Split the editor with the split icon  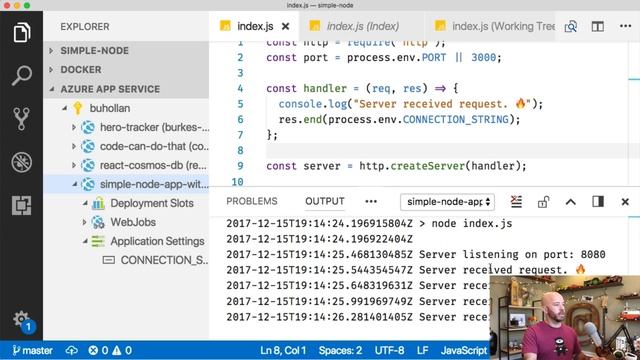pyautogui.click(x=598, y=27)
